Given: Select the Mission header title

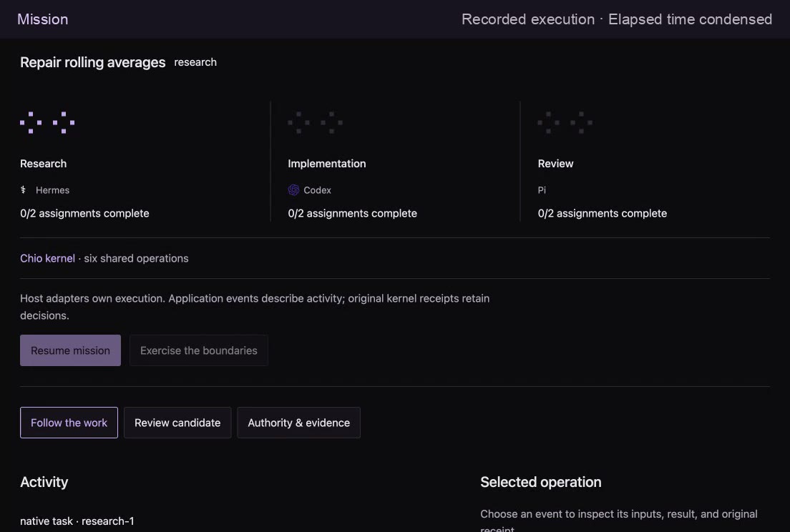Looking at the screenshot, I should (x=43, y=19).
